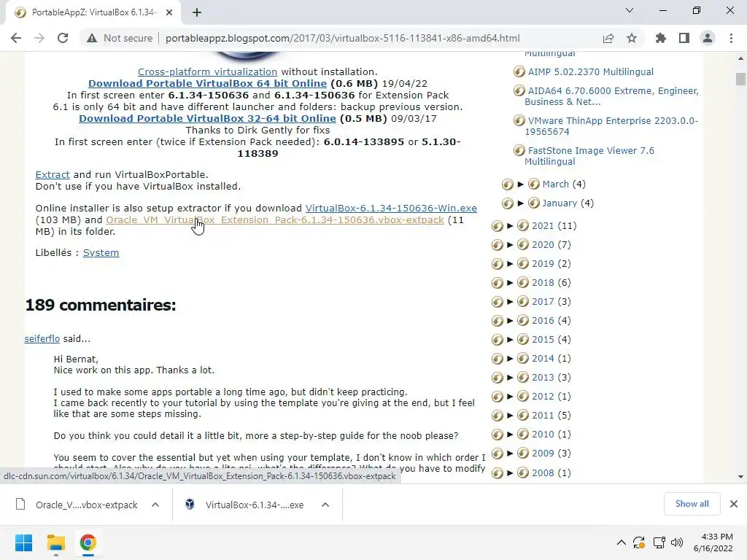Open the Chrome profile avatar
747x560 pixels.
[x=708, y=38]
